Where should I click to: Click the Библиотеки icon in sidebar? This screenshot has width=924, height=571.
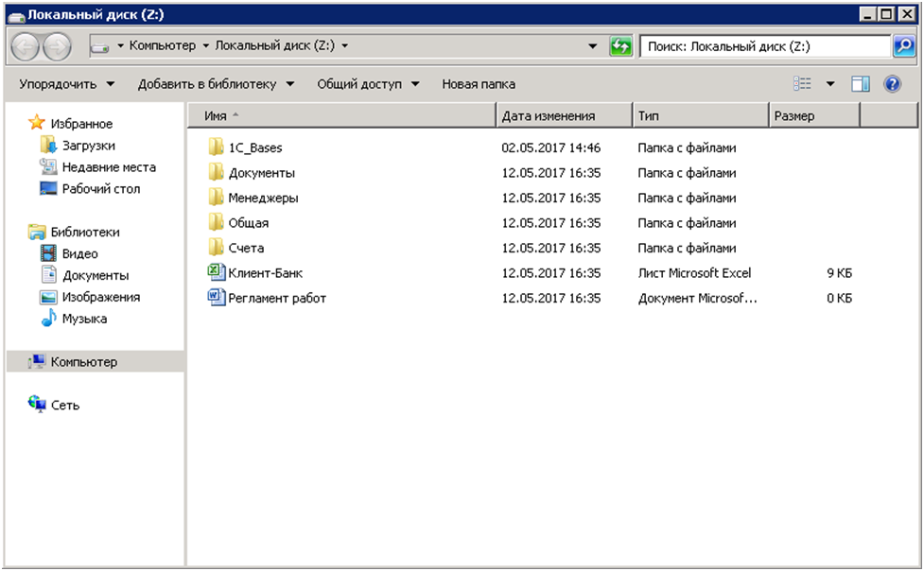click(x=37, y=232)
